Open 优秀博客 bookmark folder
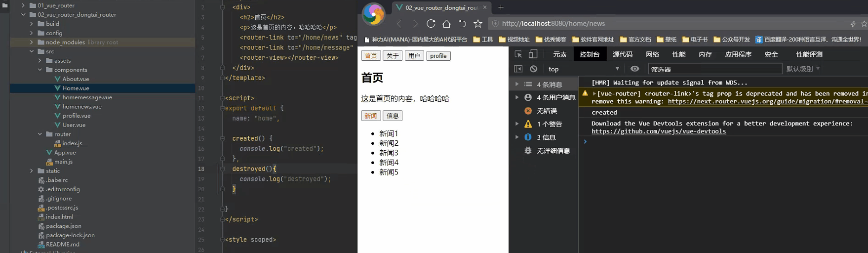This screenshot has height=253, width=868. tap(551, 40)
